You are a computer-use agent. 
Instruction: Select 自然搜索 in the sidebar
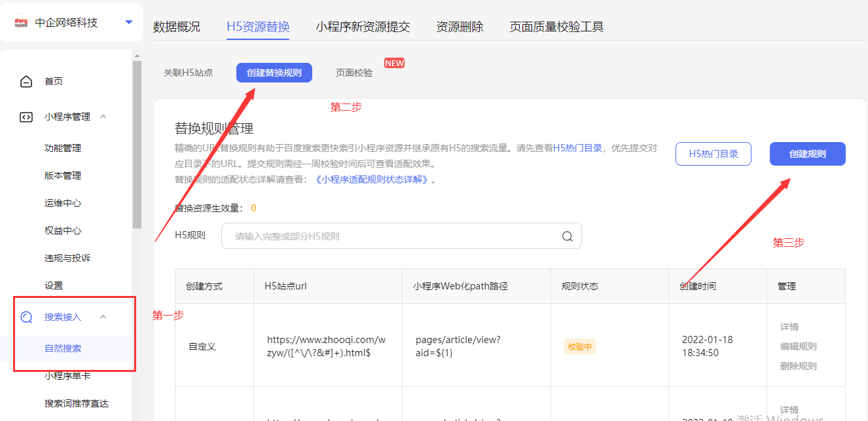63,350
